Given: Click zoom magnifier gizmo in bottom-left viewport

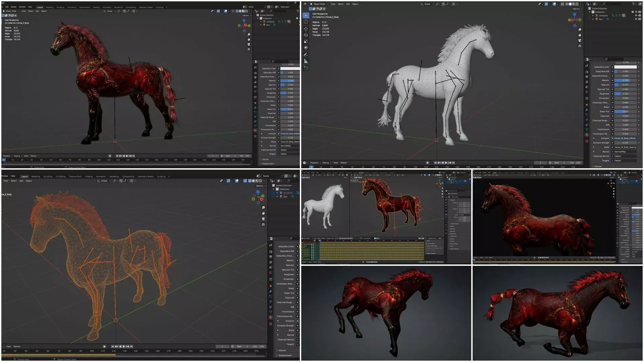Looking at the screenshot, I should [x=263, y=208].
